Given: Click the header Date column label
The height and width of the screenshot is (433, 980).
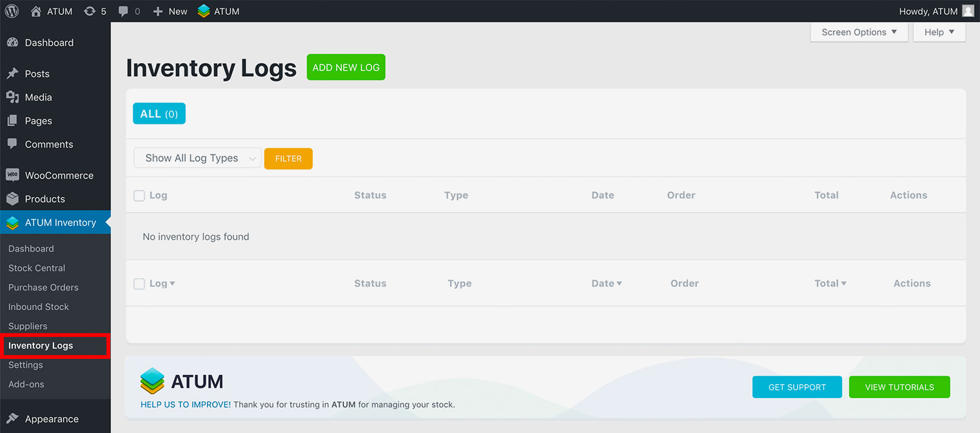Looking at the screenshot, I should 603,195.
